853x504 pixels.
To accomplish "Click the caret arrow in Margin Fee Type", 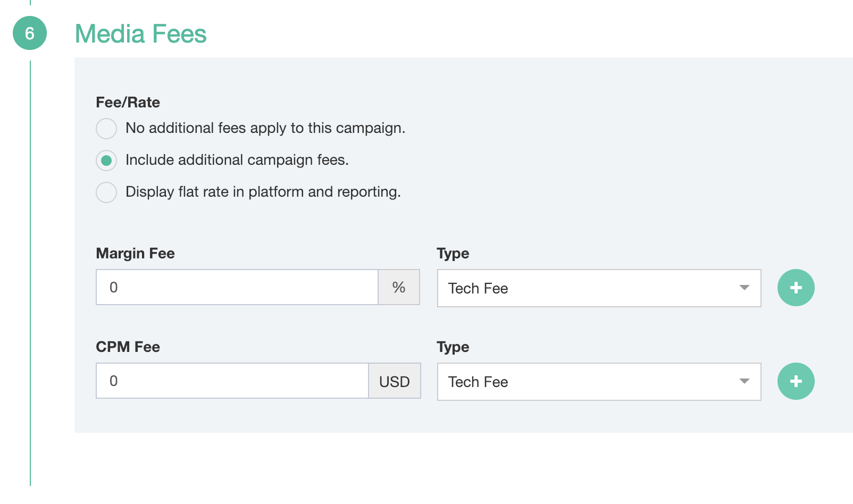I will [x=744, y=288].
